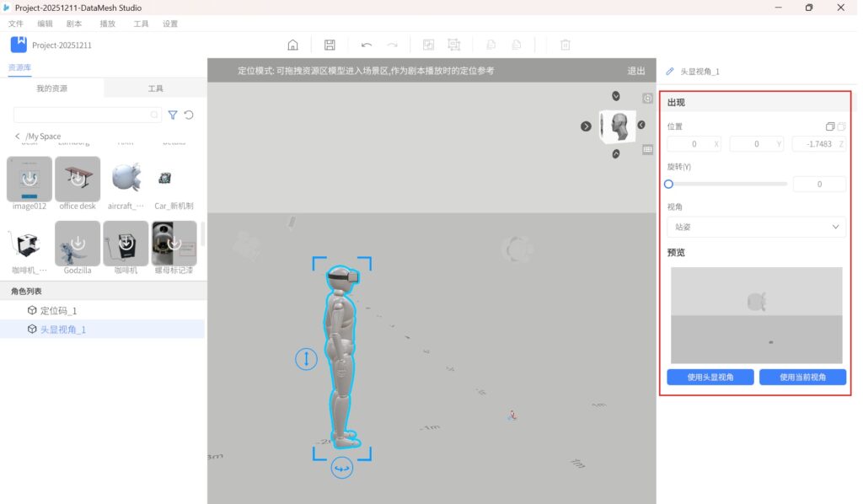
Task: Click the pencil icon to rename 头显视角_1
Action: pos(670,72)
